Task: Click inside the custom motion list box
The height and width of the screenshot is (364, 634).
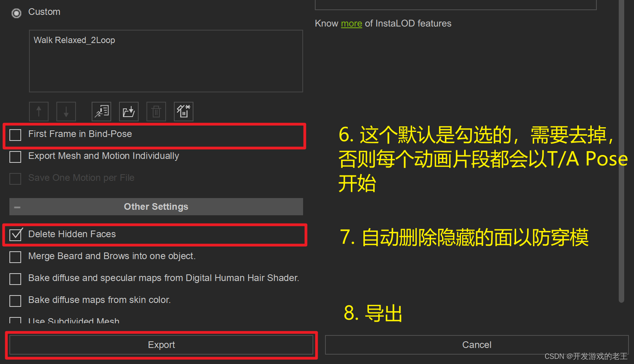Action: click(166, 61)
